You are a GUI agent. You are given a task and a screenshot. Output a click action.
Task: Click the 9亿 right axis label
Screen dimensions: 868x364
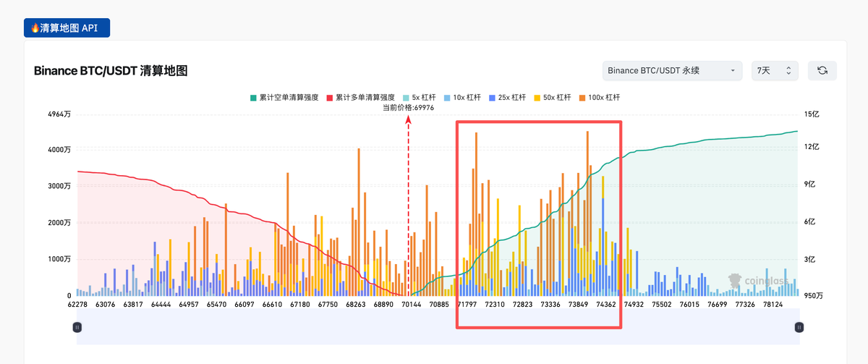click(x=809, y=185)
